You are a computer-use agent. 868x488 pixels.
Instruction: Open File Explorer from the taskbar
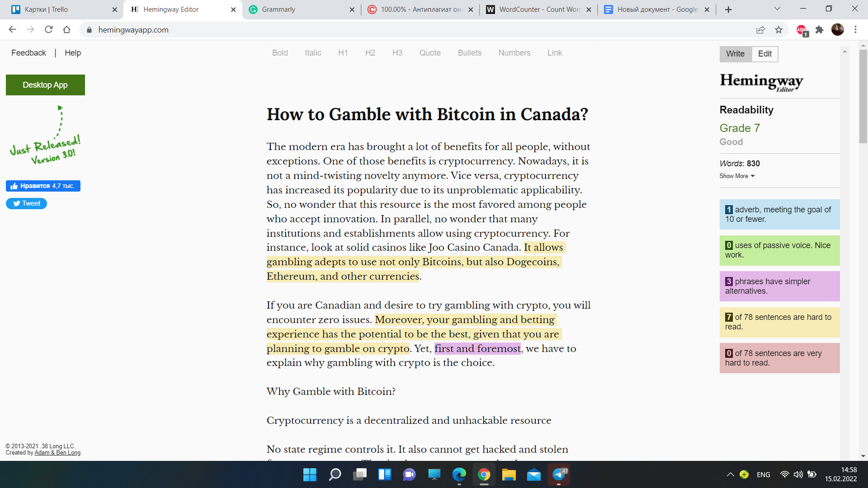(509, 474)
